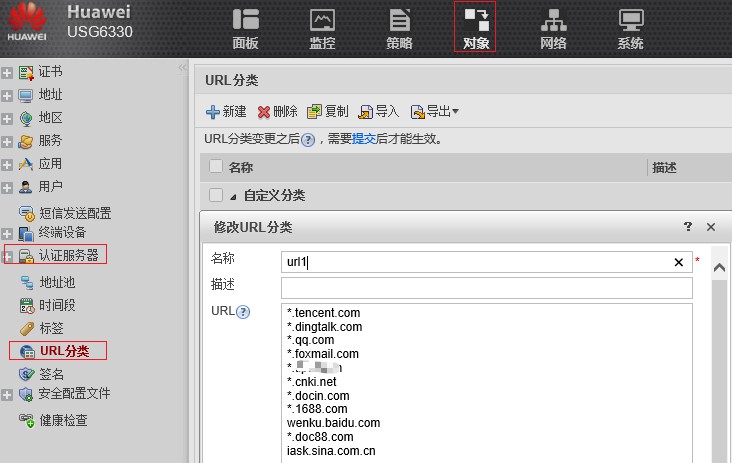Open the 面板 dashboard icon
This screenshot has width=732, height=463.
click(x=245, y=27)
